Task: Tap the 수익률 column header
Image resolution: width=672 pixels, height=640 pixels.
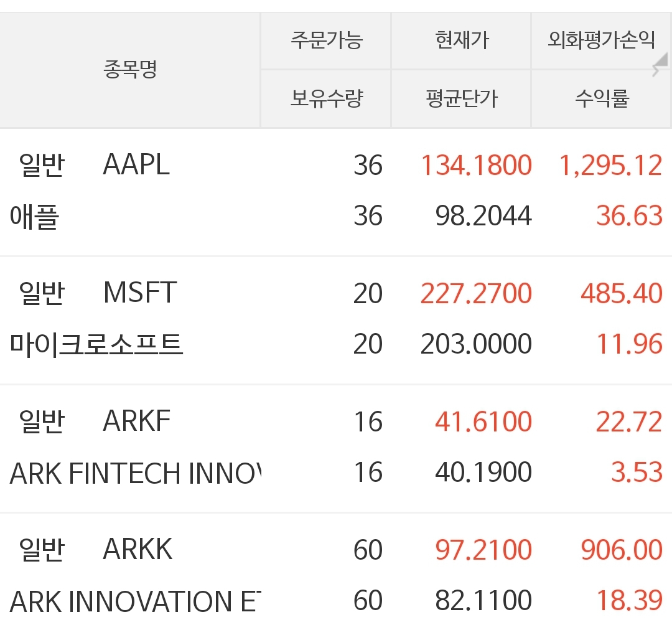Action: click(x=601, y=98)
